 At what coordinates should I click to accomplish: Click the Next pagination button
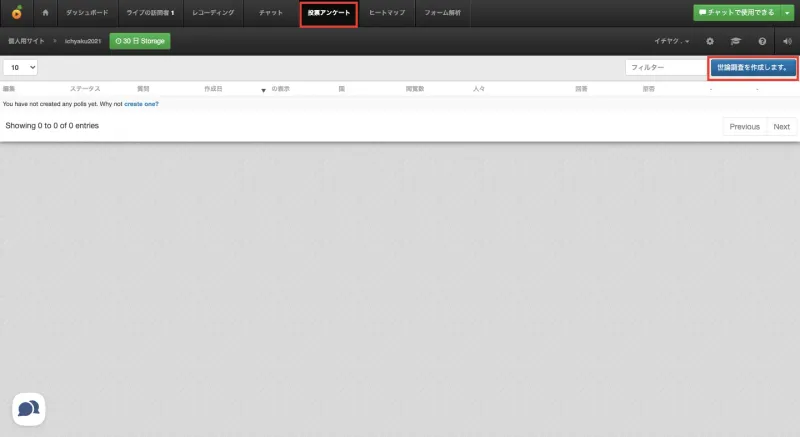(x=781, y=126)
